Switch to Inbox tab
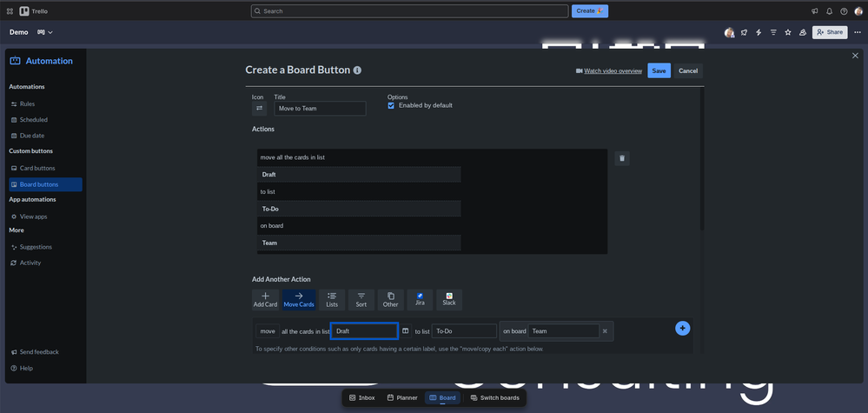Screen dimensions: 868x413 click(x=362, y=398)
